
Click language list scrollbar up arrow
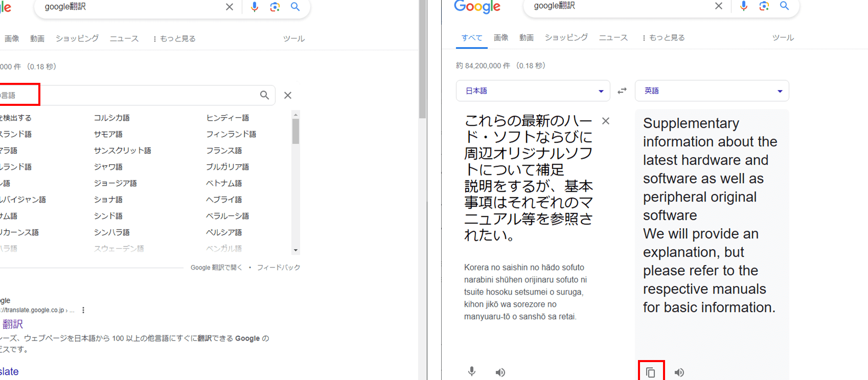(x=295, y=115)
